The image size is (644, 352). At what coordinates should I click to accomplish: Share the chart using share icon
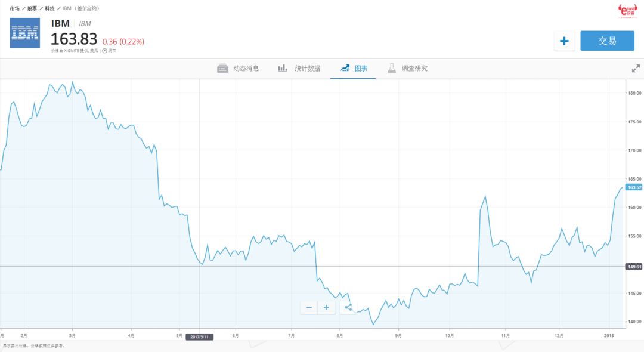tap(348, 307)
